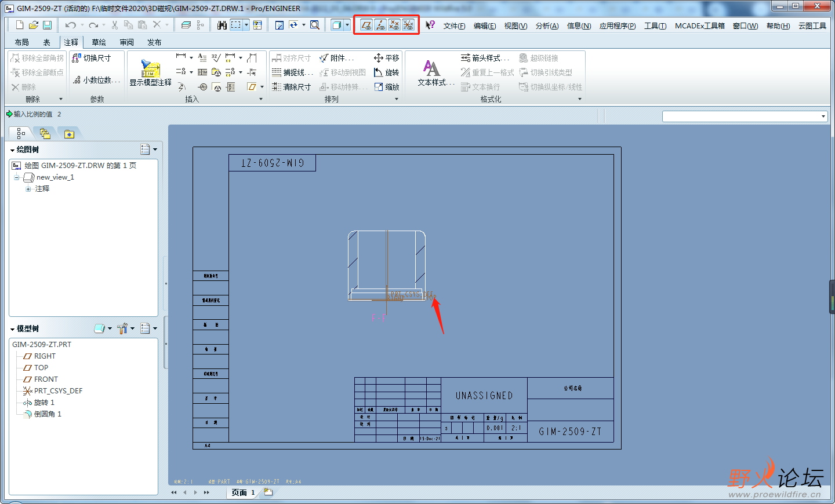
Task: Switch to the Table (表) ribbon tab
Action: (47, 42)
